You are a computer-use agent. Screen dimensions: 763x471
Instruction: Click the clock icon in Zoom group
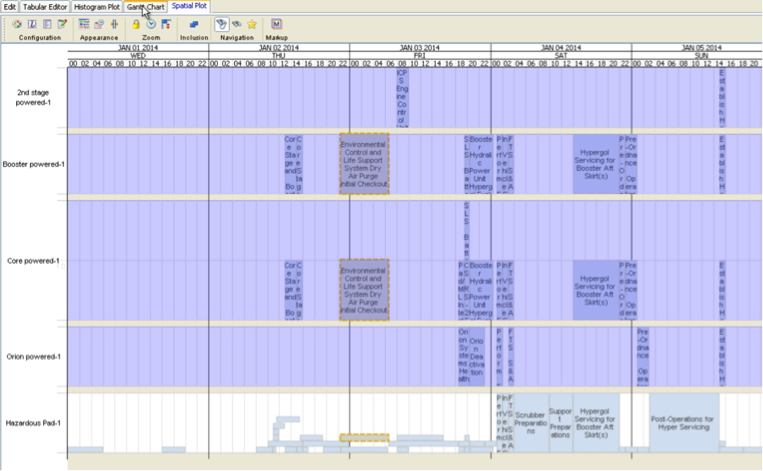point(151,24)
